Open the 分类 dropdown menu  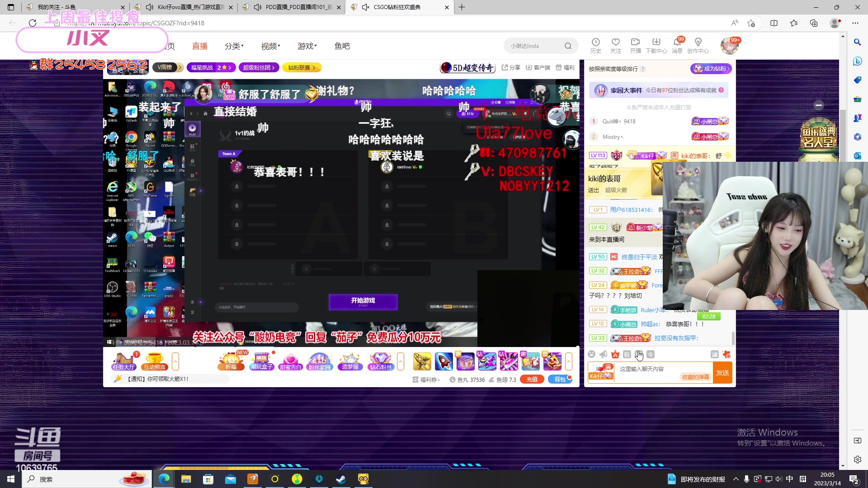pyautogui.click(x=234, y=46)
